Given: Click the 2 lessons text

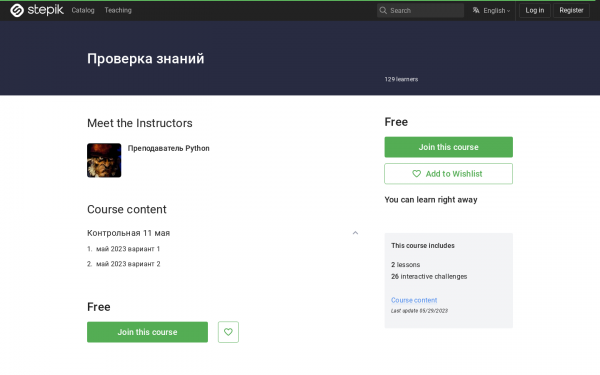Looking at the screenshot, I should point(405,264).
